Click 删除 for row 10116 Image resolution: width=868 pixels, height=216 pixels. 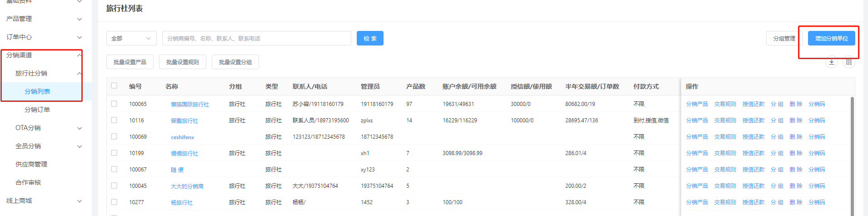[x=795, y=121]
